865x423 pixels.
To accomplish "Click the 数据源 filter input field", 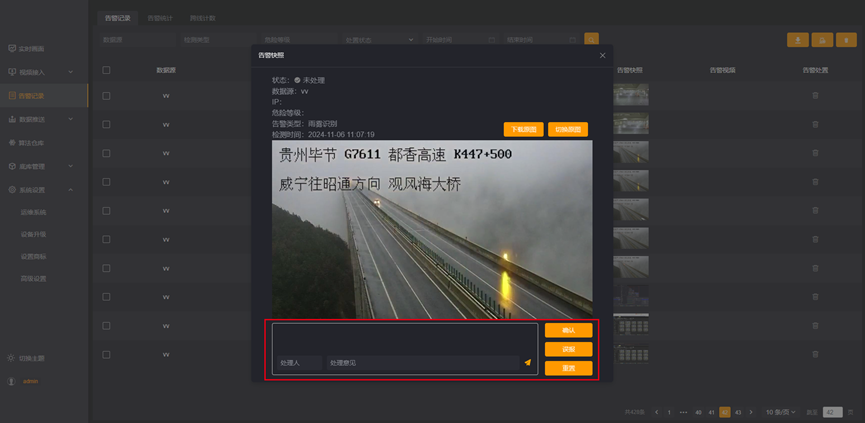I will [138, 40].
